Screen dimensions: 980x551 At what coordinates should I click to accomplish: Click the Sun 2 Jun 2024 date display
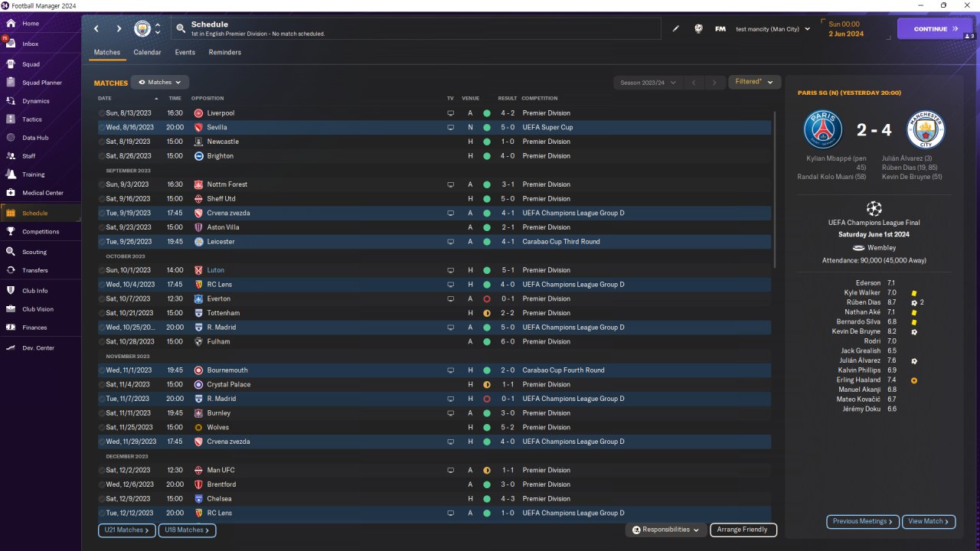point(846,29)
